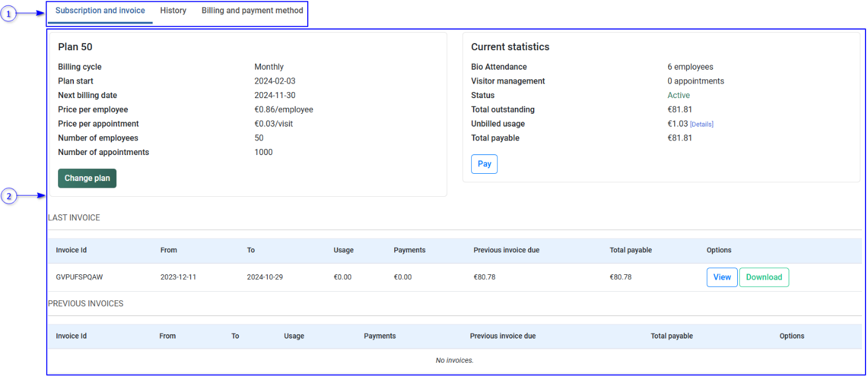The image size is (868, 376).
Task: Click the No invoices. message row
Action: [x=454, y=360]
